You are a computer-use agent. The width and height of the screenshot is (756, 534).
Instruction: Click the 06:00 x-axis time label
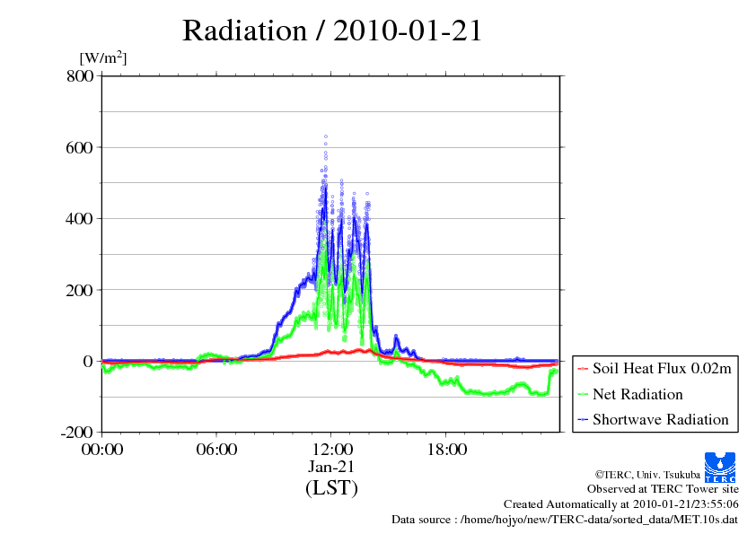click(x=216, y=450)
